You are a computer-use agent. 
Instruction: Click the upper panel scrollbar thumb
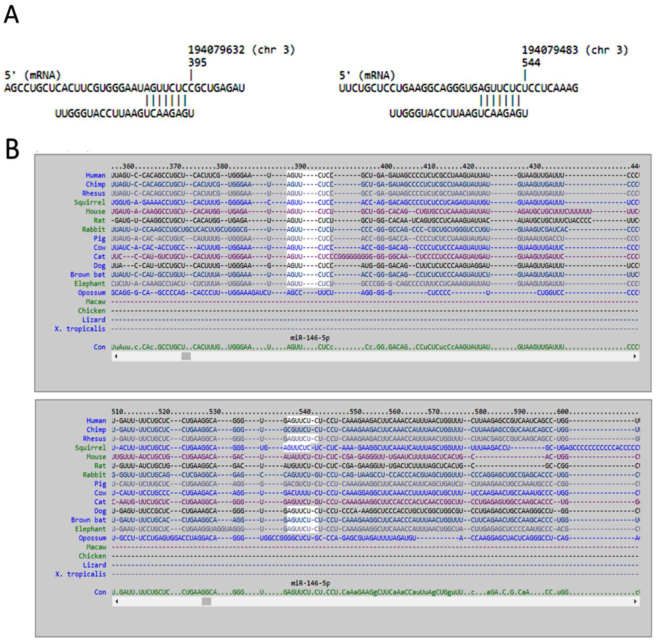(x=186, y=356)
